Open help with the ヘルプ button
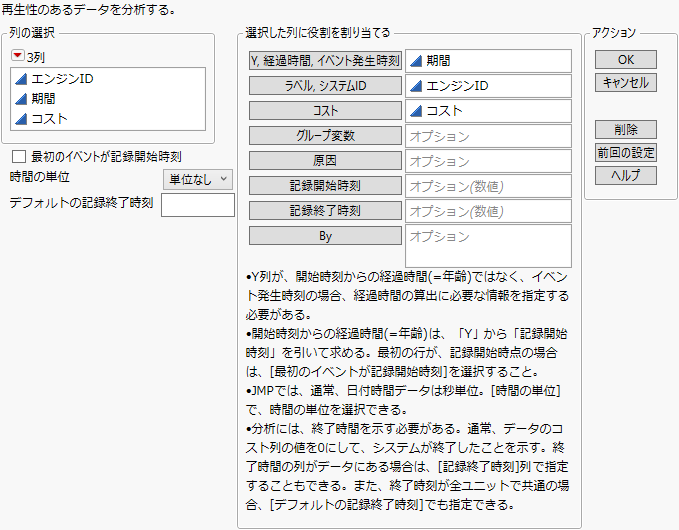 point(626,175)
